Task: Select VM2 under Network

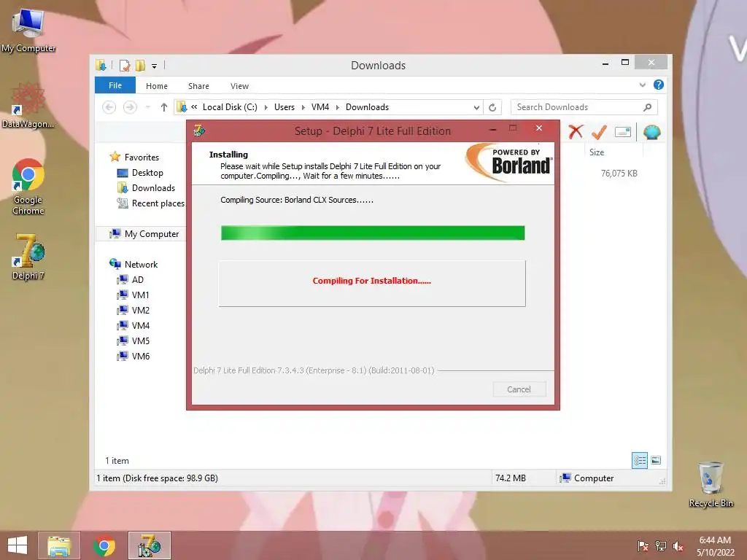Action: point(140,310)
